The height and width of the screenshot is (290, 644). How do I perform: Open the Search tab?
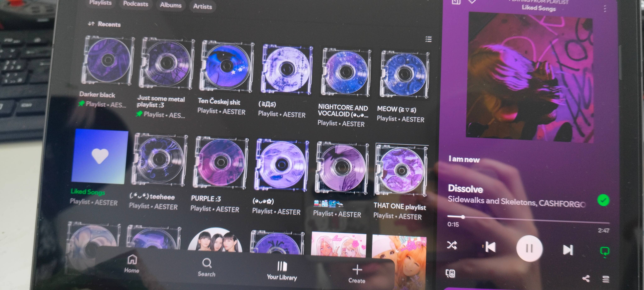tap(206, 267)
